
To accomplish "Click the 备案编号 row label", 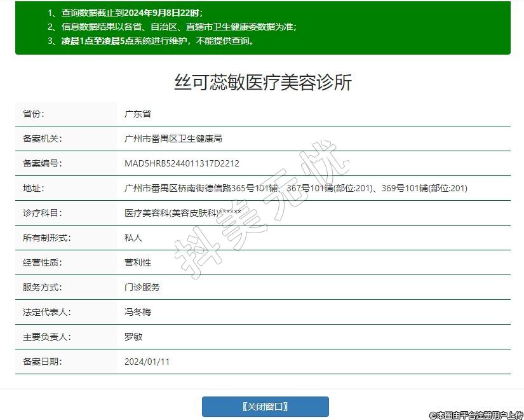I will point(42,163).
